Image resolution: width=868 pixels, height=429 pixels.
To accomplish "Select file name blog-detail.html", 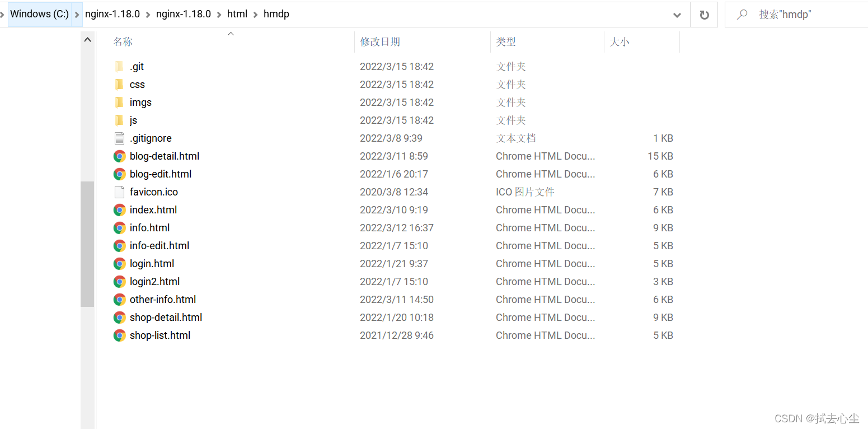I will tap(165, 156).
